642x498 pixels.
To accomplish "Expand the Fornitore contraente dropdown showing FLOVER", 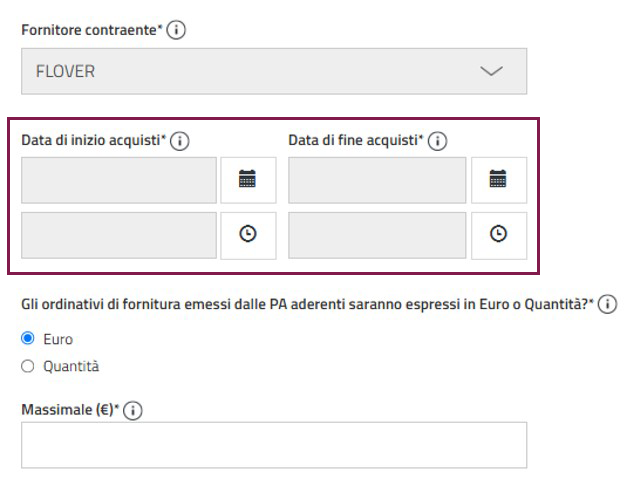I will point(273,71).
